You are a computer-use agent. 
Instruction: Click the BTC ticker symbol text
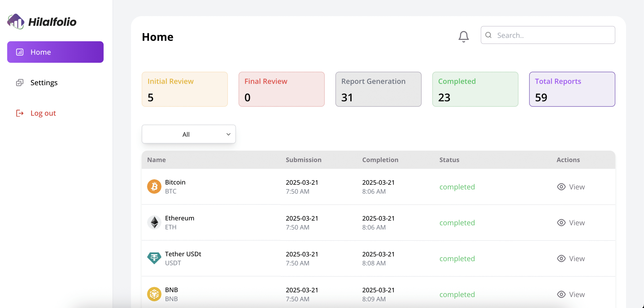coord(171,191)
